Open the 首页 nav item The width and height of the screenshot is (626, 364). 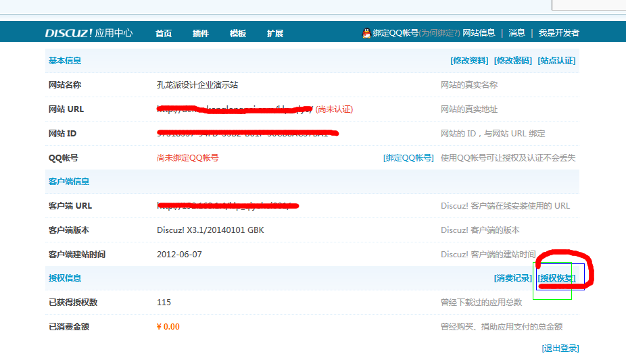(x=164, y=33)
